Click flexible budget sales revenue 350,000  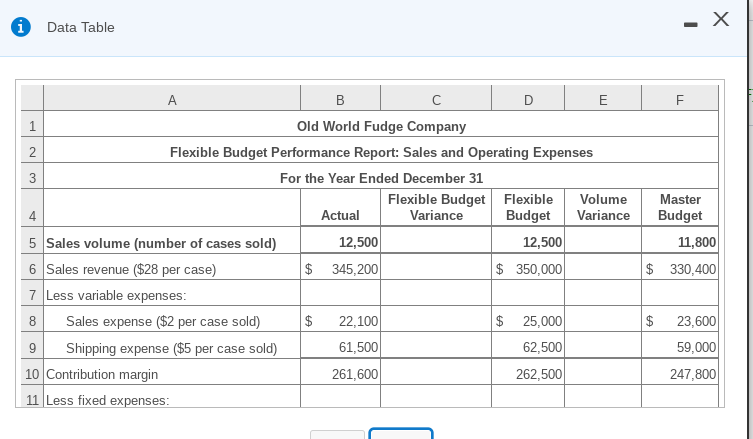pos(539,269)
